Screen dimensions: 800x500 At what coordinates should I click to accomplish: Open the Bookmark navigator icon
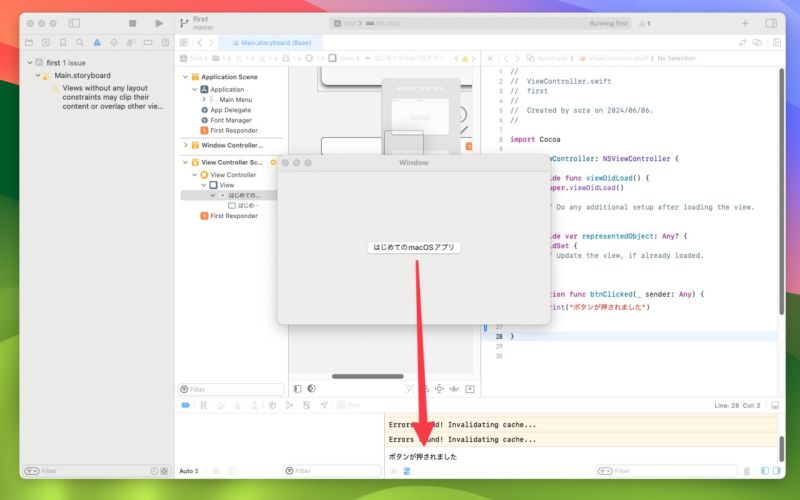tap(63, 42)
